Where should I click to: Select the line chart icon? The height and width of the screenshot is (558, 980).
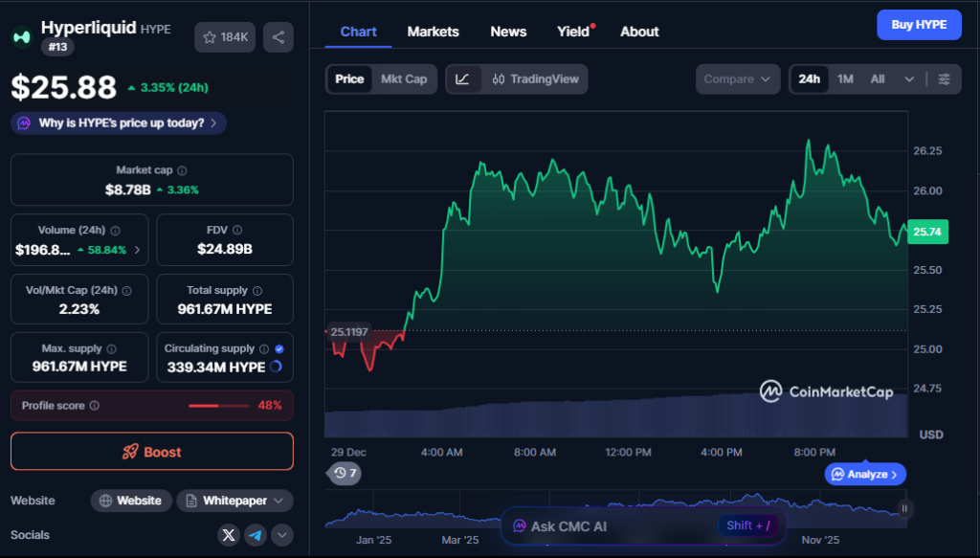(464, 79)
